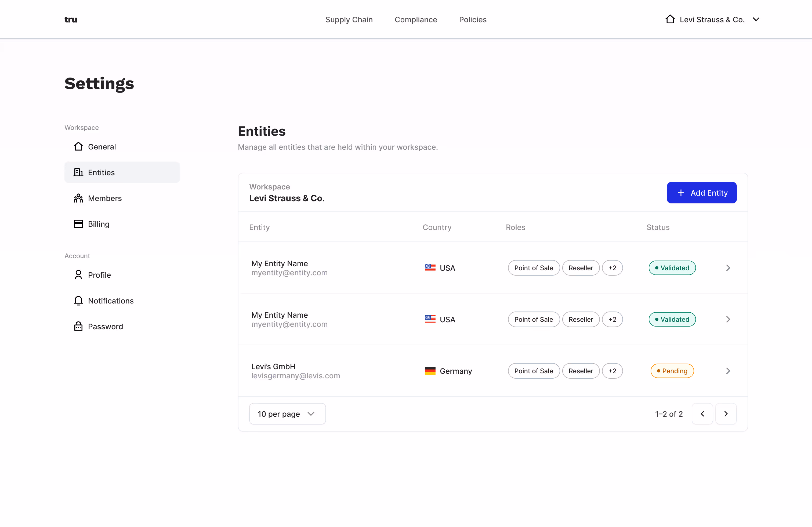This screenshot has width=812, height=527.
Task: Click the Add Entity button
Action: (x=701, y=193)
